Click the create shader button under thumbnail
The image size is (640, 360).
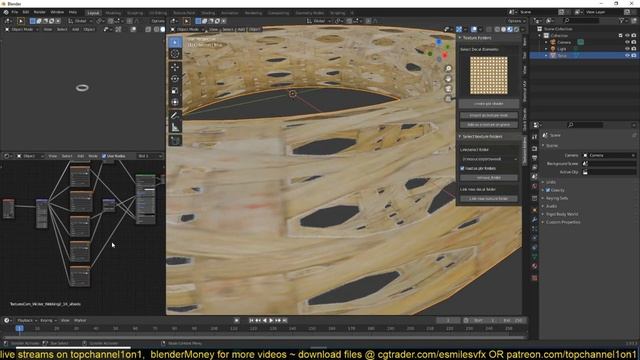click(489, 104)
